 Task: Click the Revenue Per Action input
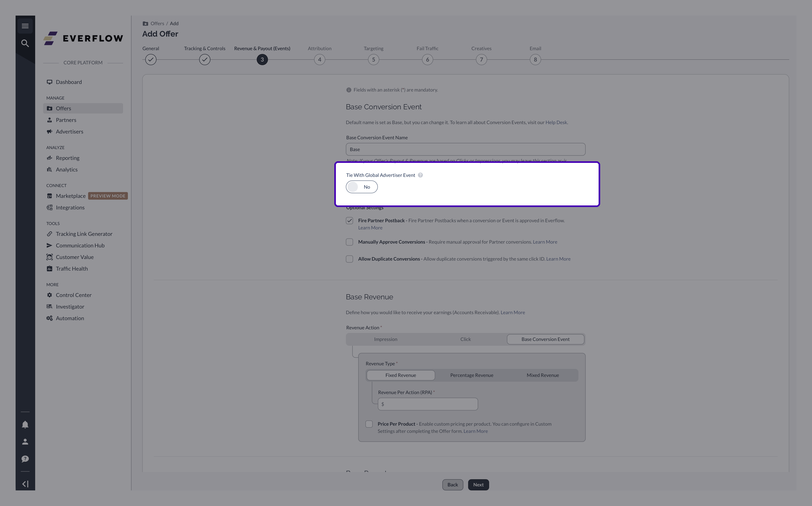tap(428, 404)
